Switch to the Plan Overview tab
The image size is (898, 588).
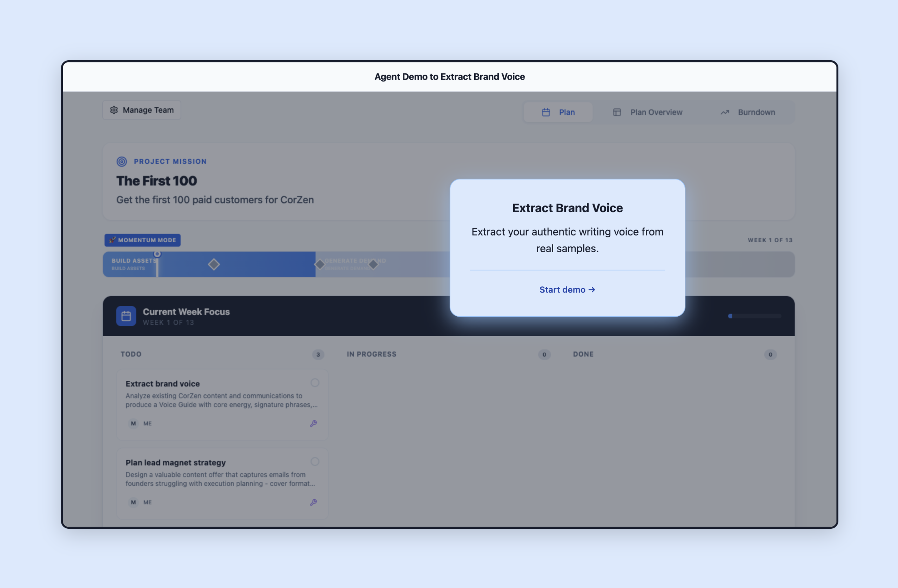656,112
